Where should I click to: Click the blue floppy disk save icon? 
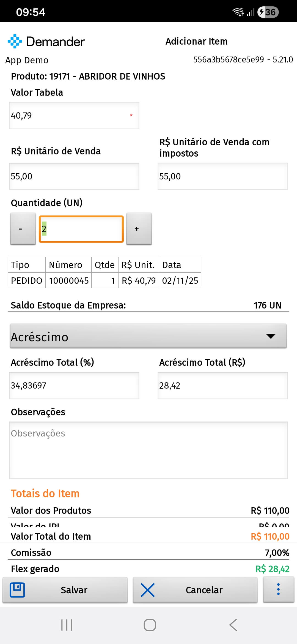(x=17, y=590)
